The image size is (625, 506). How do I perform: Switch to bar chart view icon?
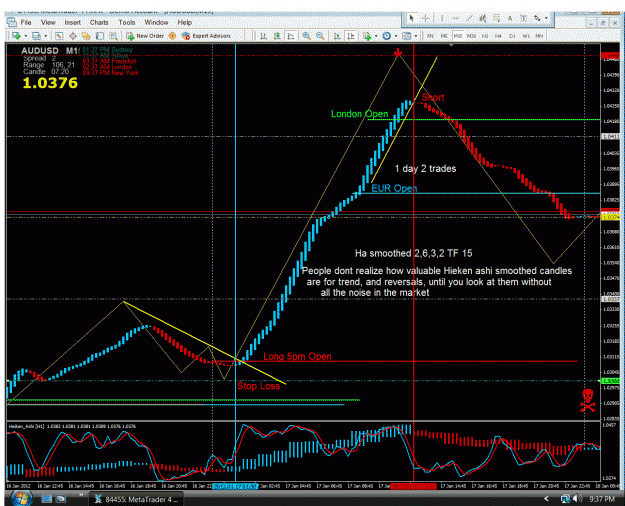pyautogui.click(x=263, y=36)
